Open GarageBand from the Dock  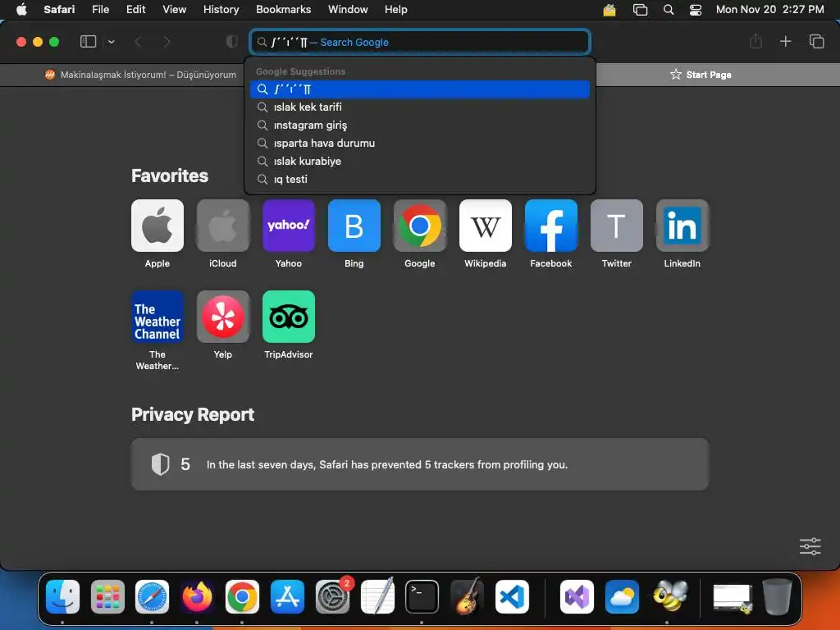click(x=467, y=596)
